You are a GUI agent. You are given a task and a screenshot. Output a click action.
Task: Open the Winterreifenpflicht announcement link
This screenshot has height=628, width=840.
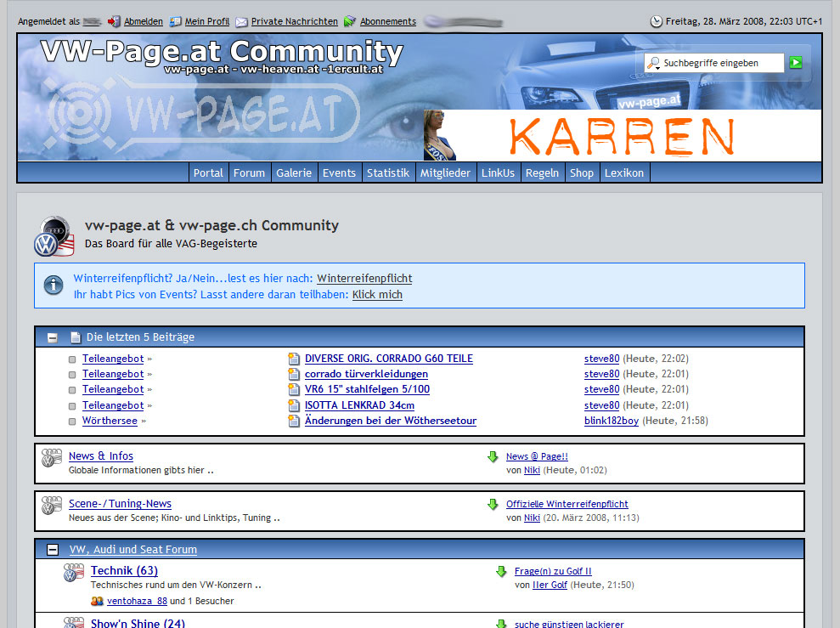pos(364,278)
